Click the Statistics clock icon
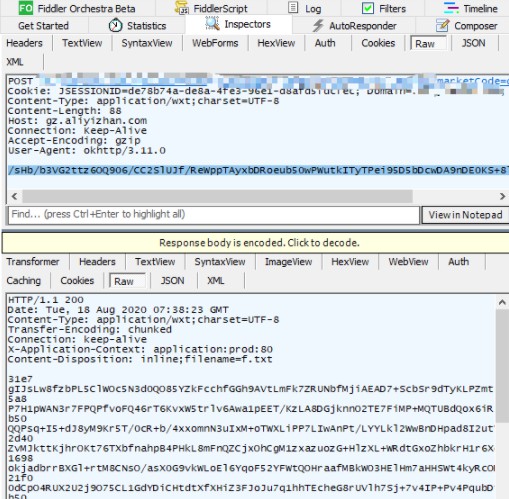This screenshot has height=499, width=509. click(115, 25)
